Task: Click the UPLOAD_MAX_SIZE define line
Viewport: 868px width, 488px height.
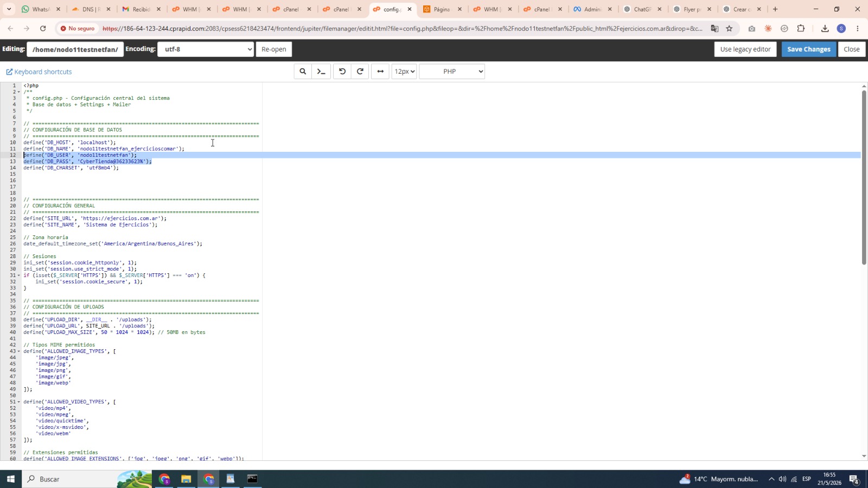Action: pyautogui.click(x=114, y=332)
